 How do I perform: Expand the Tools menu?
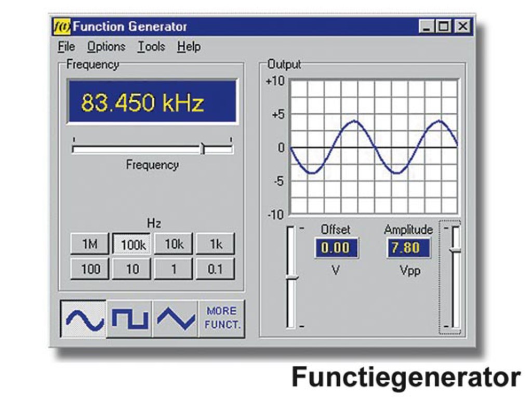(x=151, y=47)
